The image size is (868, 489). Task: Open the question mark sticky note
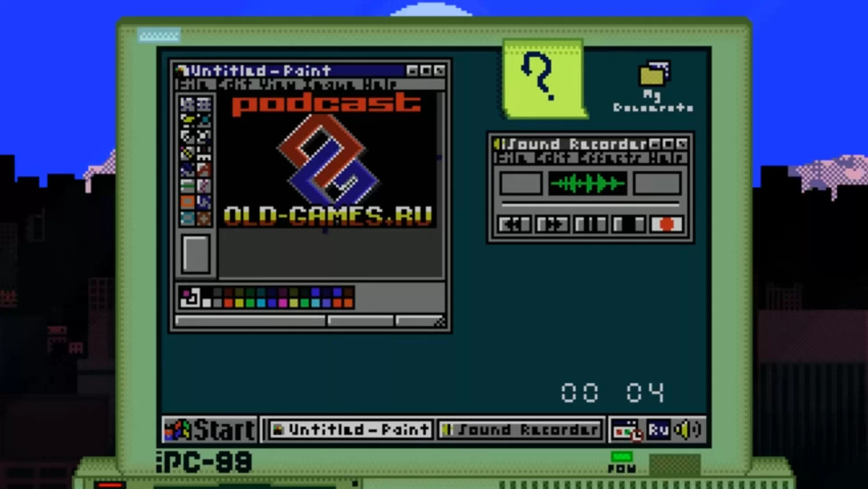[544, 79]
